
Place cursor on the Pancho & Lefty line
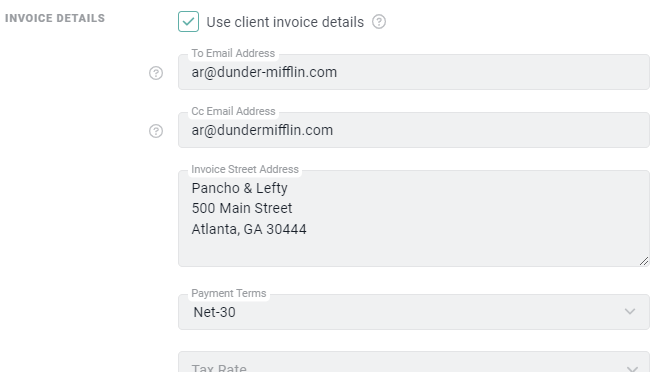point(240,188)
